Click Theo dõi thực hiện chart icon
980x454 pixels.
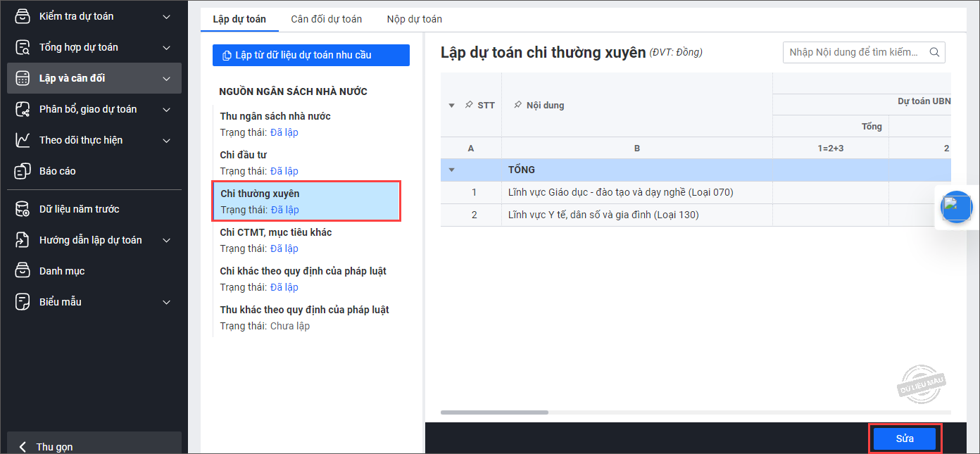23,140
